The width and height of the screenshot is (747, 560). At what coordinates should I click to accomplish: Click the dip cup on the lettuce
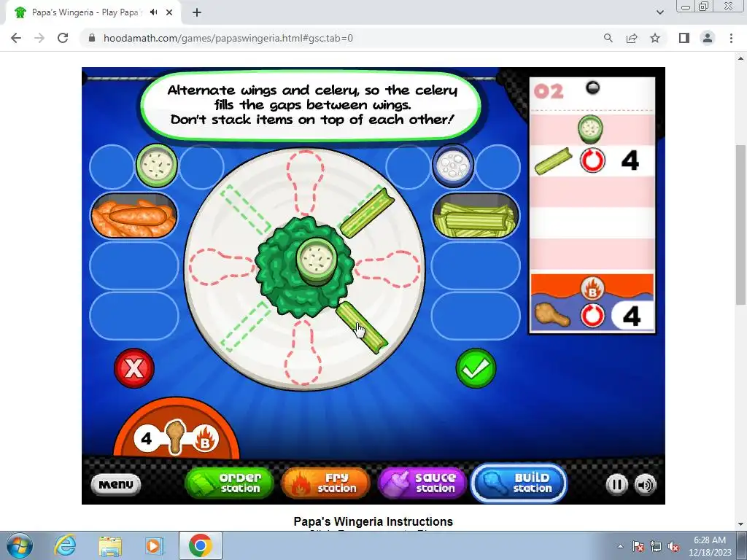pos(317,261)
